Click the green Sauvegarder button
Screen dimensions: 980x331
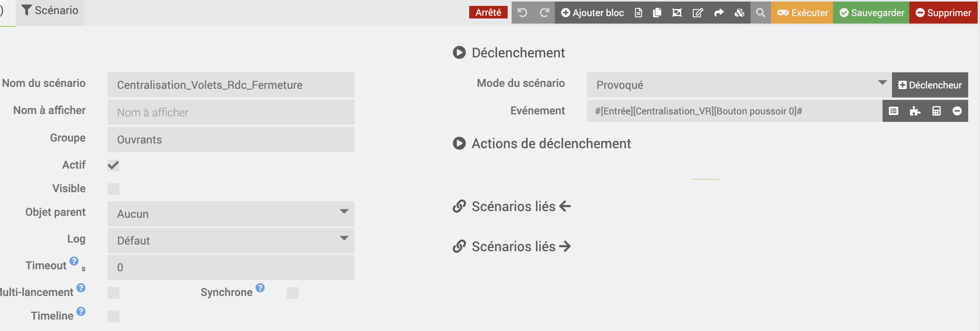coord(872,13)
